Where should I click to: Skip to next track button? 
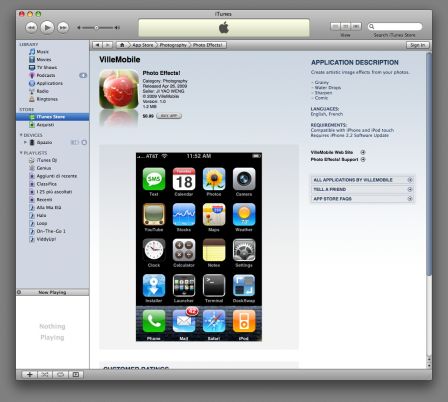(x=63, y=27)
